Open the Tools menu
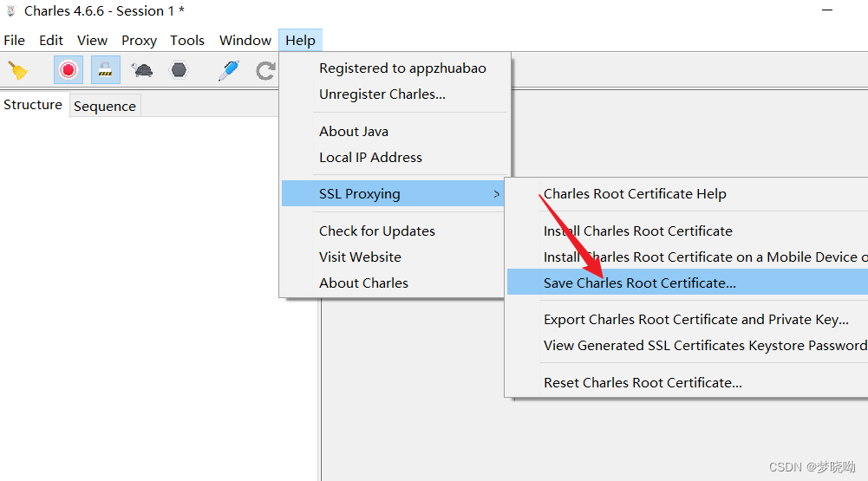The height and width of the screenshot is (481, 868). point(187,41)
